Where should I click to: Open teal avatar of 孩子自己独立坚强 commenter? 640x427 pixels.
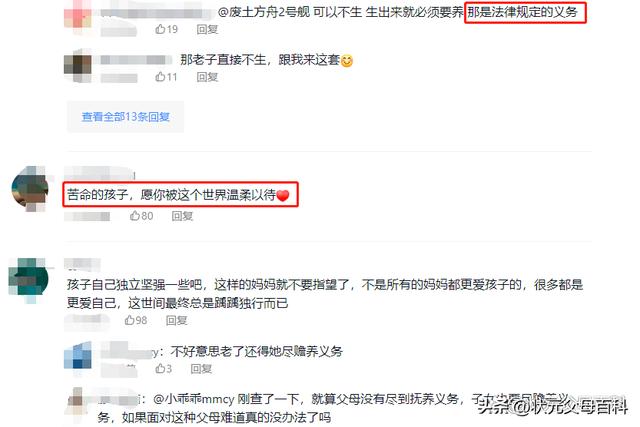point(29,280)
